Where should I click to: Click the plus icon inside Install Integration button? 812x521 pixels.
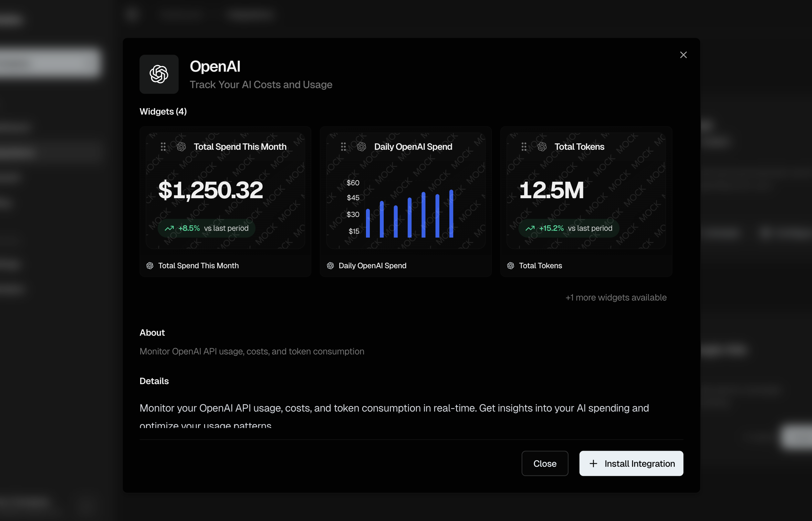click(x=593, y=464)
